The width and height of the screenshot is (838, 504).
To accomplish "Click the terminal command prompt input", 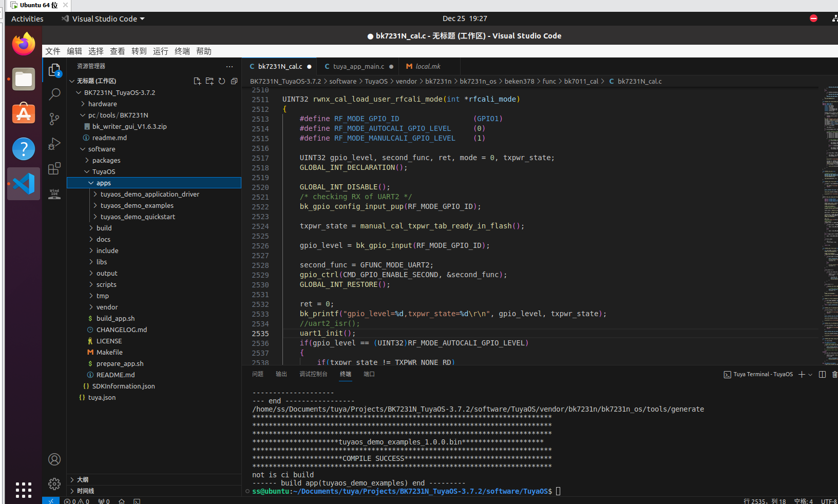I will click(x=558, y=491).
